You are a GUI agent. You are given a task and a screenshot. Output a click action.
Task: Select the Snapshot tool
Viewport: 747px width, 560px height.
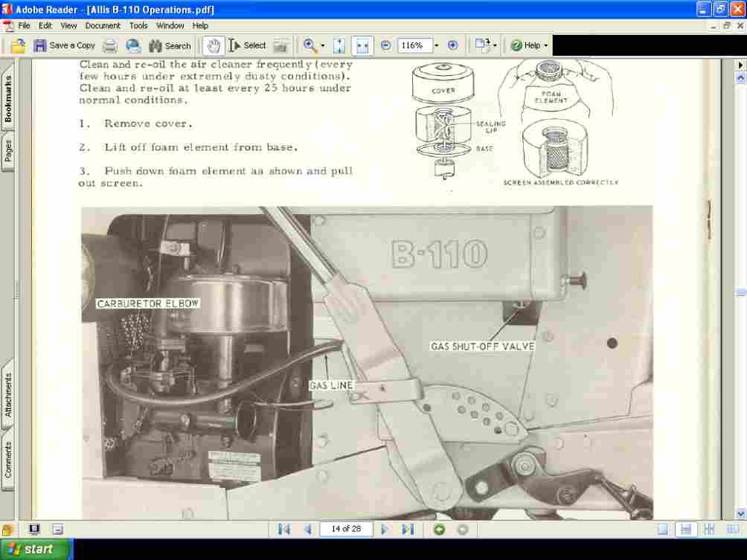tap(280, 45)
